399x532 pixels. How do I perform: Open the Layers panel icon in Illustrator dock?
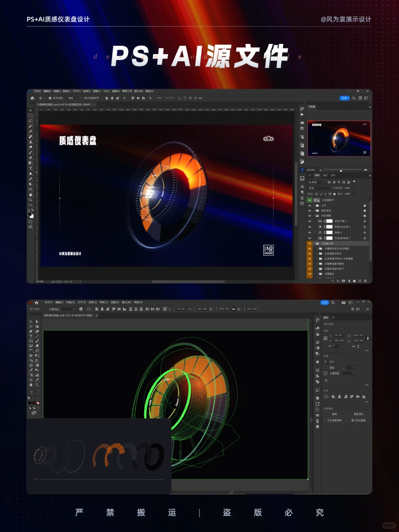point(317,398)
